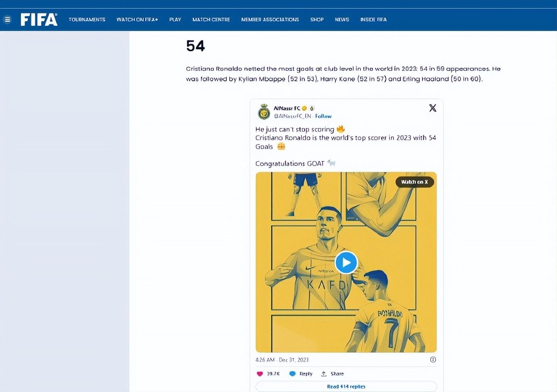The width and height of the screenshot is (557, 392).
Task: Open MEMBER ASSOCIATIONS menu
Action: 270,19
